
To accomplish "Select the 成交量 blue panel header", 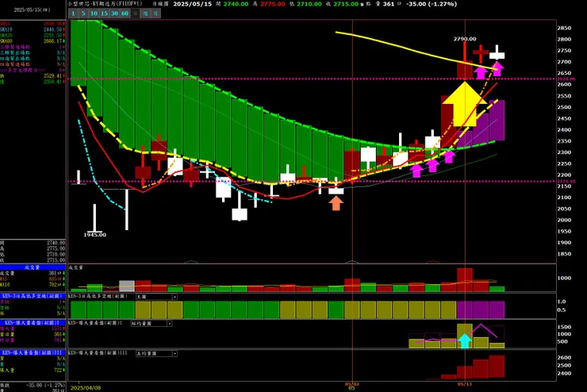I will (33, 267).
